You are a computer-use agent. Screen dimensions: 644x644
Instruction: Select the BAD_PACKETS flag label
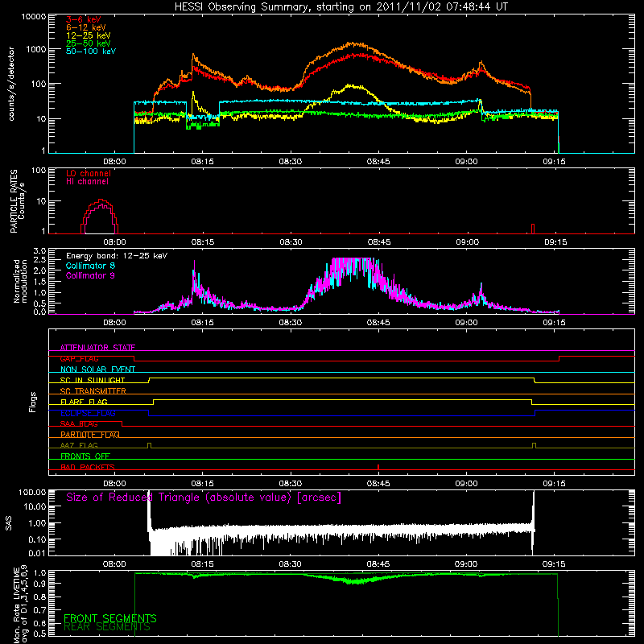pos(88,467)
